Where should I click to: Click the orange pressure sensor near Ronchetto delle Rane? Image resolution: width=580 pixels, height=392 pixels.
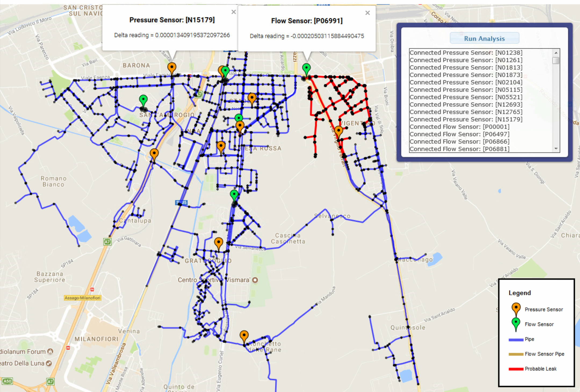tap(244, 336)
